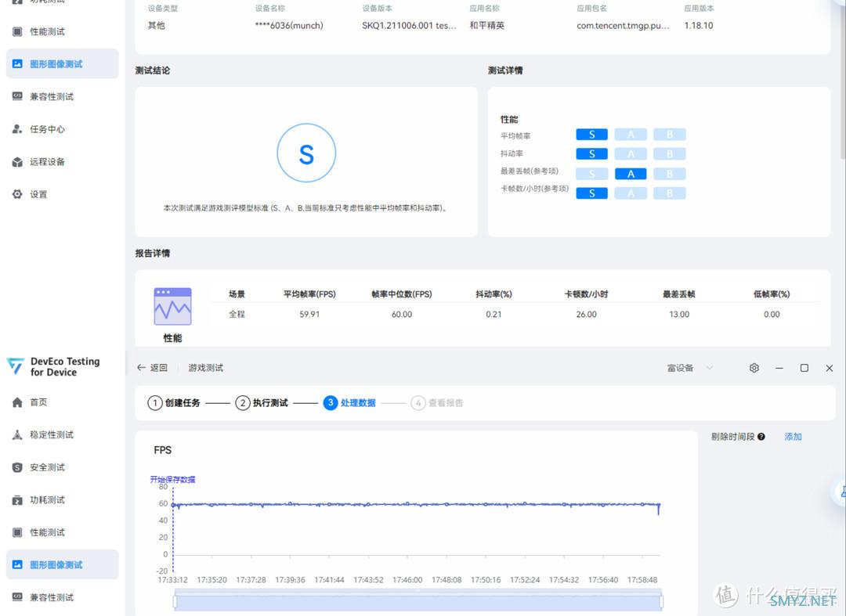The width and height of the screenshot is (846, 616).
Task: Click worst frame drop value 13.00
Action: click(679, 314)
